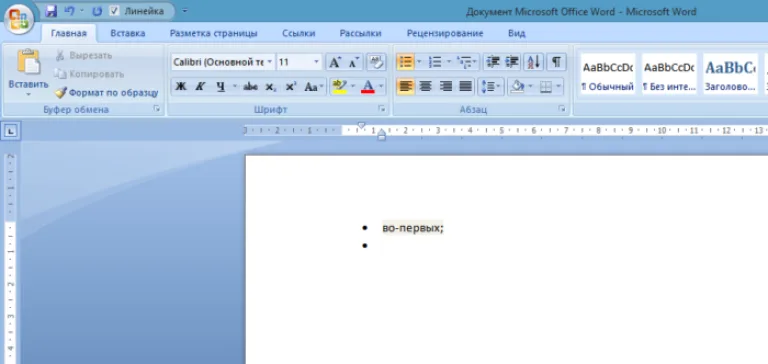Click the first line indent ruler marker
Image resolution: width=768 pixels, height=364 pixels.
[361, 125]
